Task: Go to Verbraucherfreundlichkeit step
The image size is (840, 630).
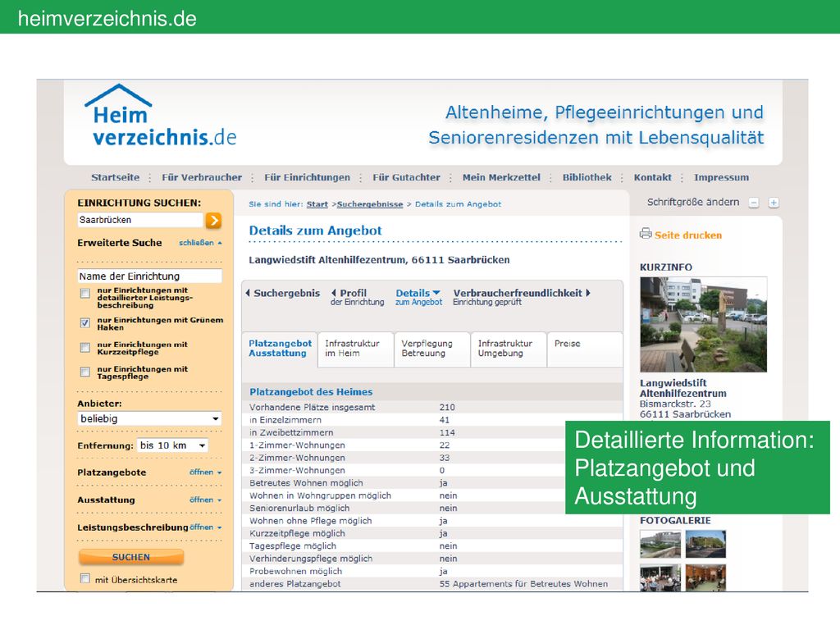Action: point(521,297)
